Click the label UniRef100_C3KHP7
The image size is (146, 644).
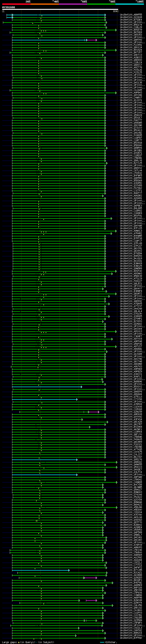pyautogui.click(x=131, y=336)
